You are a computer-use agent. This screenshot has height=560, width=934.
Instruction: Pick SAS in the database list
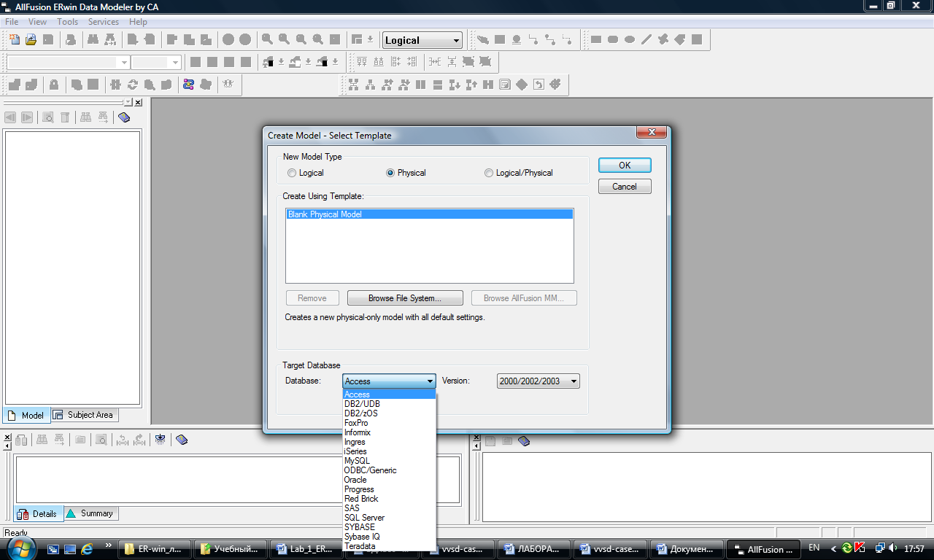pyautogui.click(x=389, y=508)
